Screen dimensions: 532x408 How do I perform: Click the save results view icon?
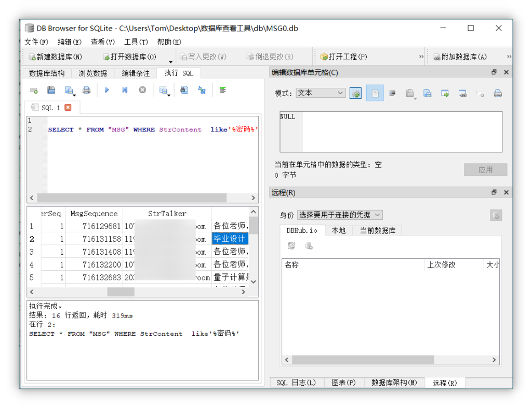click(163, 90)
